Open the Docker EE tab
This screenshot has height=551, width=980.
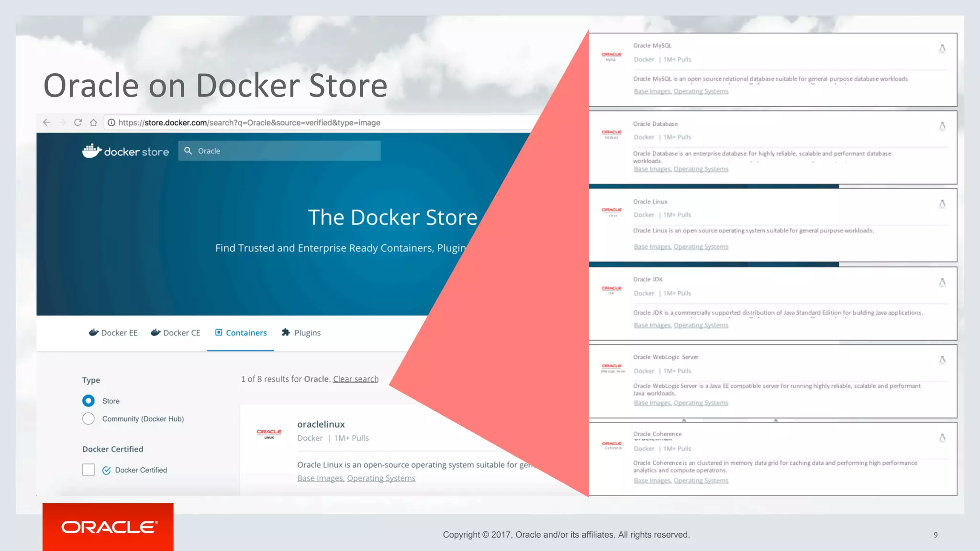[113, 332]
